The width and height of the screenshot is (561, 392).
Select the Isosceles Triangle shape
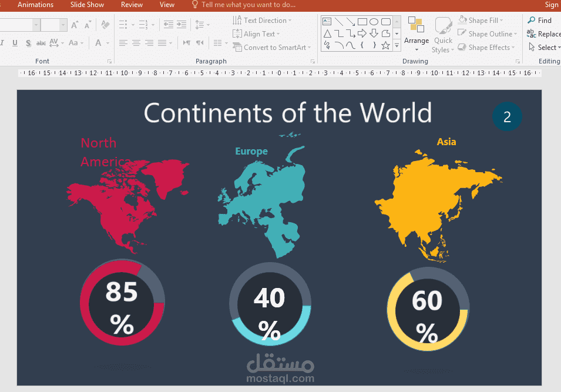[x=327, y=33]
